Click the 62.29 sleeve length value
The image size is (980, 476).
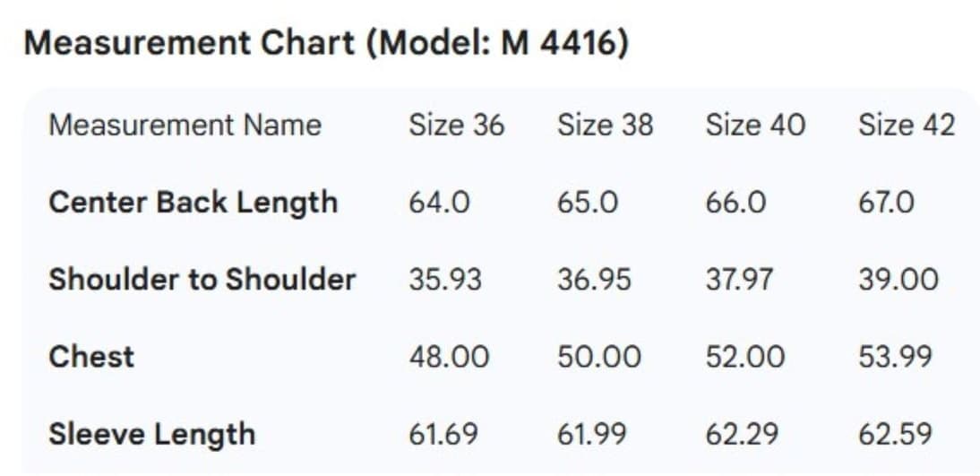(742, 435)
